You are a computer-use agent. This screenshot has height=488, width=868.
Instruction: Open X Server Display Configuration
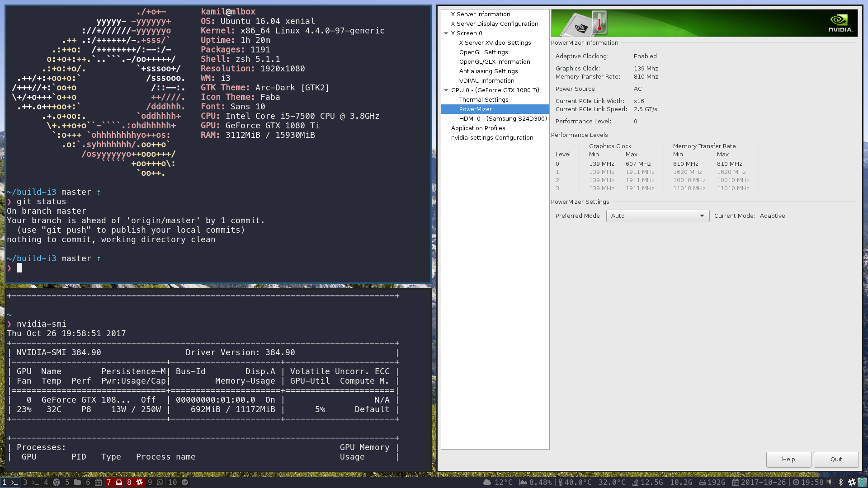[x=494, y=24]
